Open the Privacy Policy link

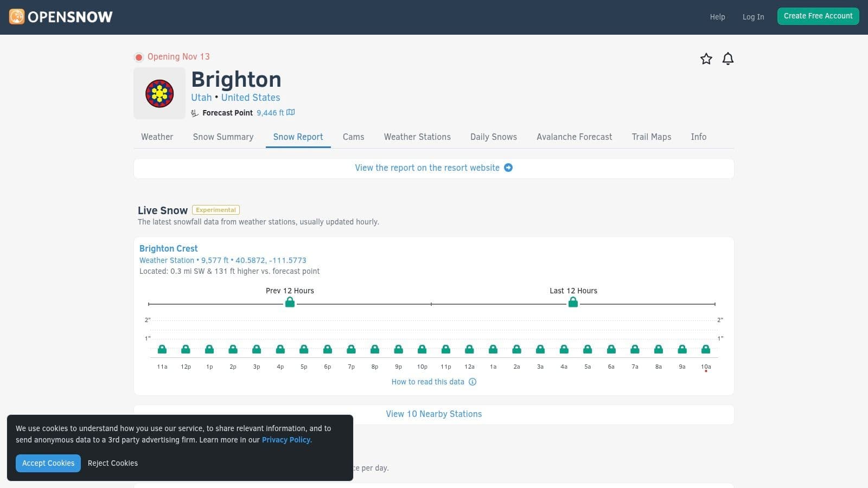(286, 440)
